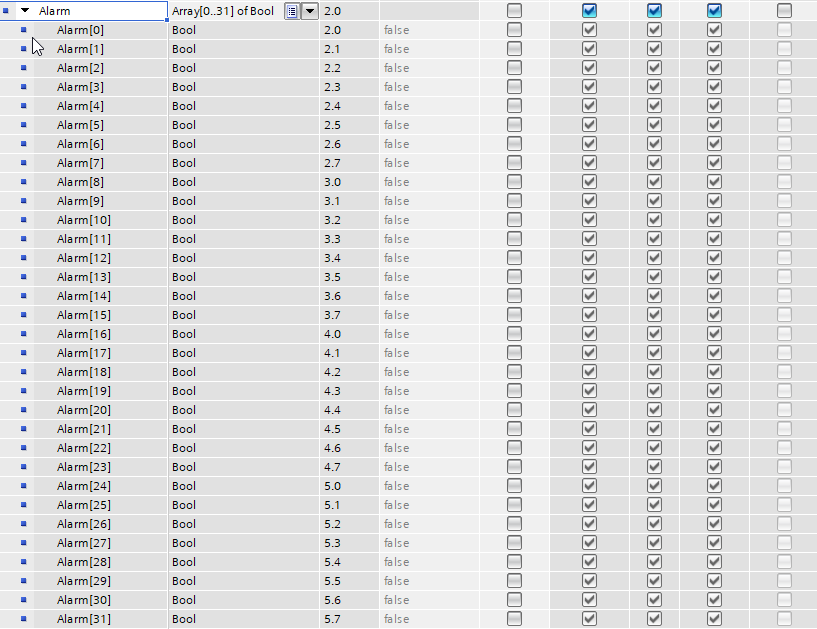Image resolution: width=817 pixels, height=629 pixels.
Task: Click the 'Array[0..31] of Bool' data type field
Action: 223,11
